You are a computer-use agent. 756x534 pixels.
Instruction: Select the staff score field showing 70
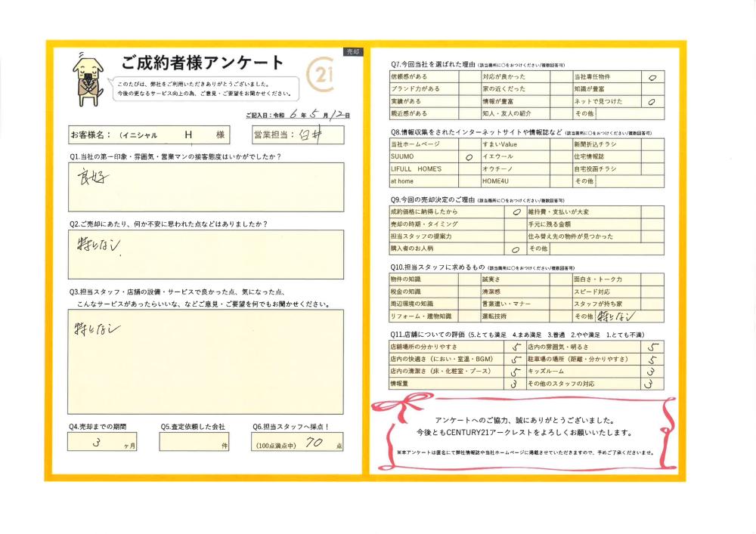[299, 444]
